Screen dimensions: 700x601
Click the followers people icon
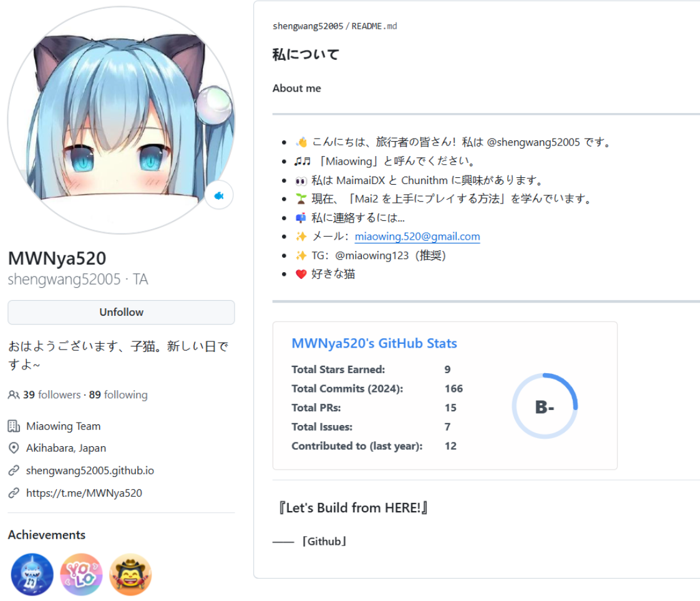[13, 394]
